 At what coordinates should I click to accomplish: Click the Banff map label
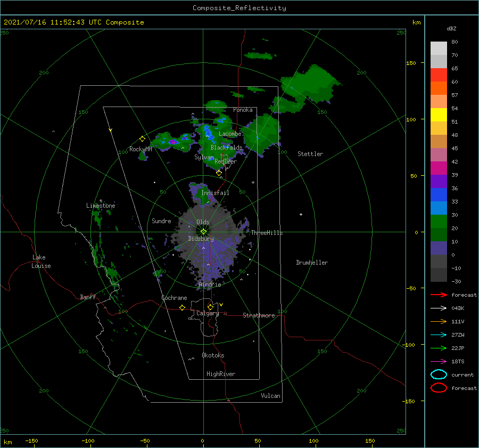pos(88,297)
